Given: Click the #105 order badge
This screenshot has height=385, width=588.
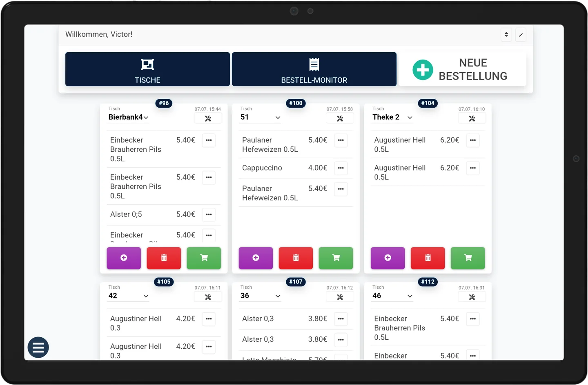Looking at the screenshot, I should tap(164, 282).
